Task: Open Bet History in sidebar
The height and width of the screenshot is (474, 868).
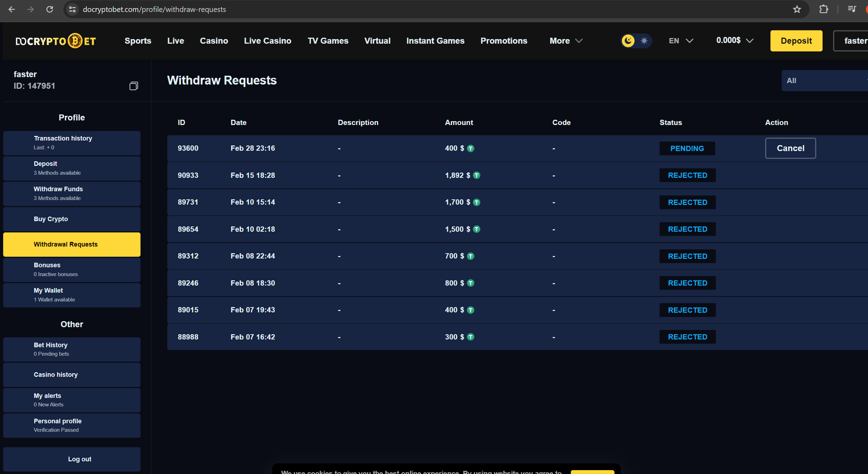Action: tap(72, 349)
